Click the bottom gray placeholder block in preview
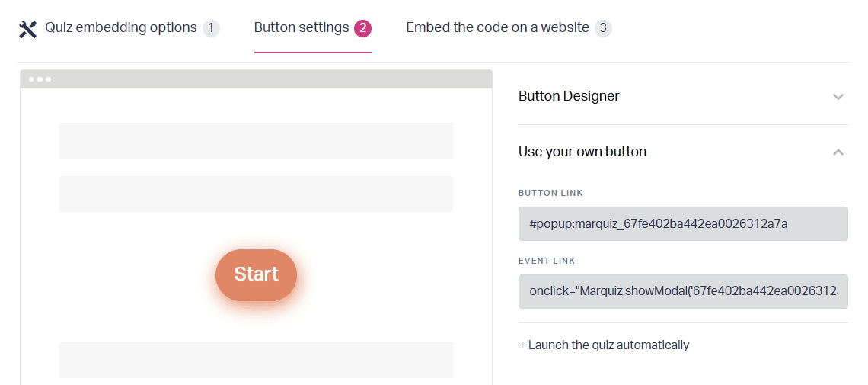 (257, 360)
